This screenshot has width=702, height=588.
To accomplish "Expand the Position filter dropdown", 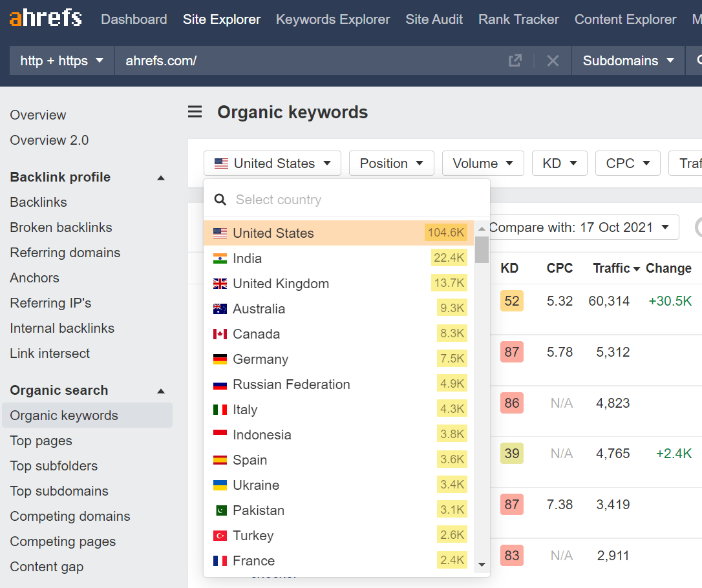I will click(391, 163).
